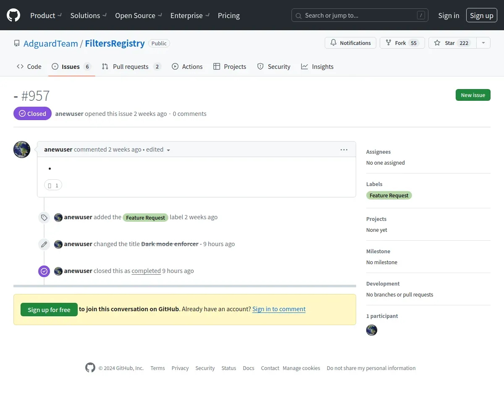The image size is (504, 420).
Task: Click the Public visibility badge
Action: pos(159,43)
